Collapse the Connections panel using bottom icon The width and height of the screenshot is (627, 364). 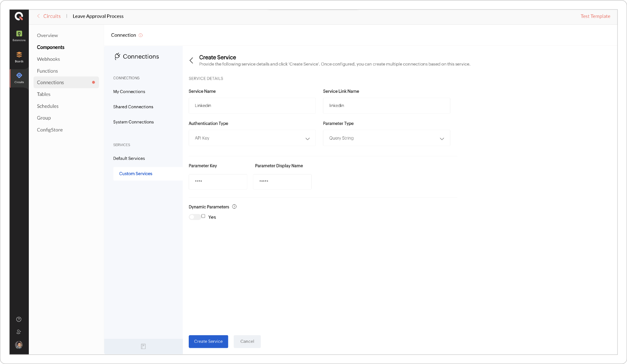143,346
